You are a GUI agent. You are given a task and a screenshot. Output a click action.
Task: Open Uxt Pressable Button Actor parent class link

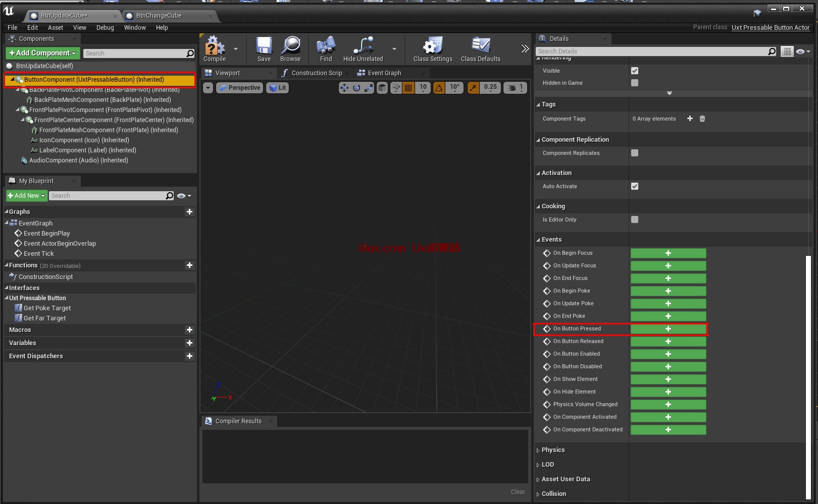point(770,28)
